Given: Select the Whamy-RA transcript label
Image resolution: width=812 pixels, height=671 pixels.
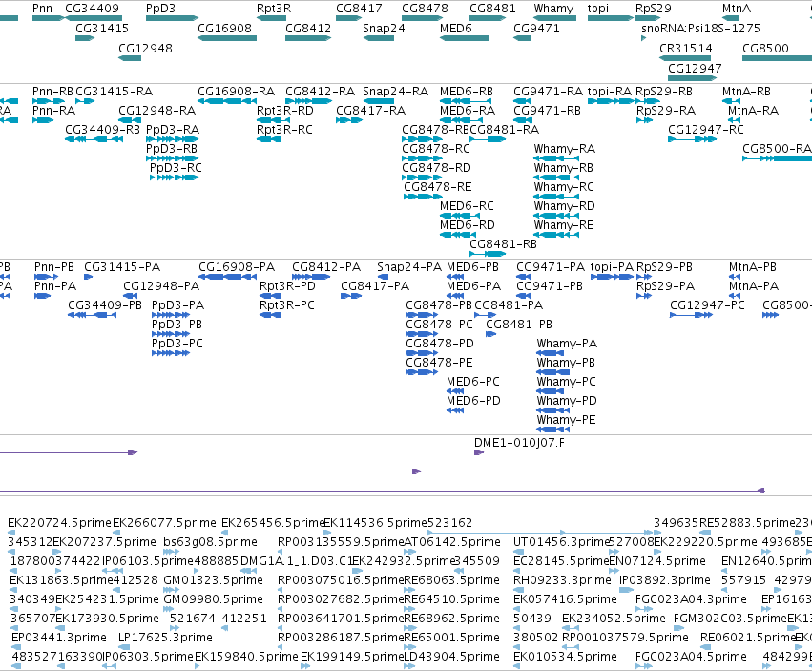Looking at the screenshot, I should click(565, 149).
